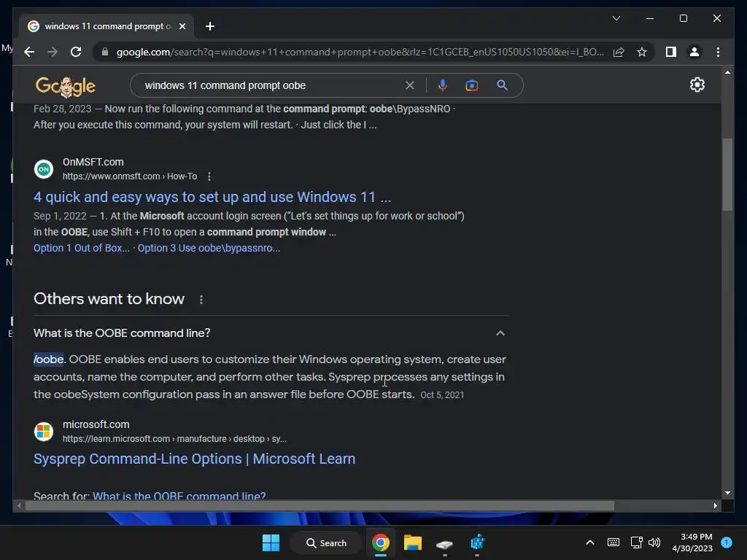
Task: Open File Explorer from the taskbar
Action: pos(413,542)
